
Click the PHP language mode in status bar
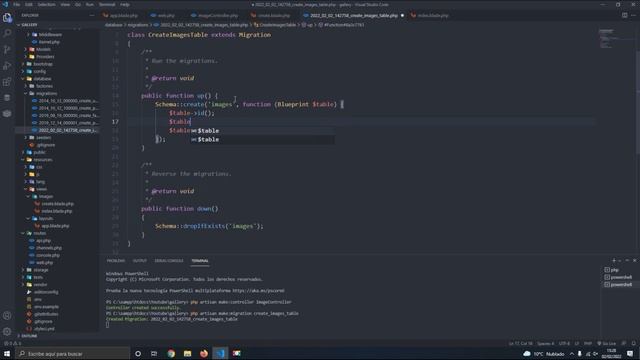[x=588, y=343]
